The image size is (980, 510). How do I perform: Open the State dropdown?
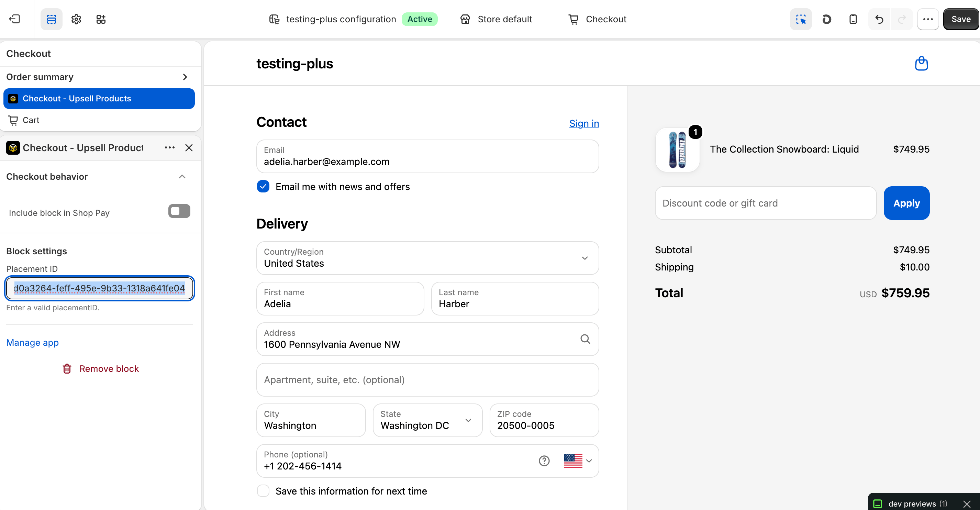pos(427,420)
